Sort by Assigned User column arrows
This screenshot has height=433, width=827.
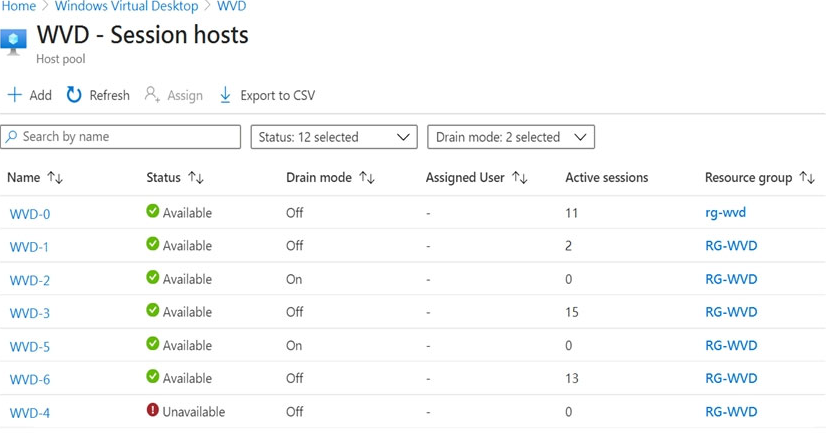point(519,178)
